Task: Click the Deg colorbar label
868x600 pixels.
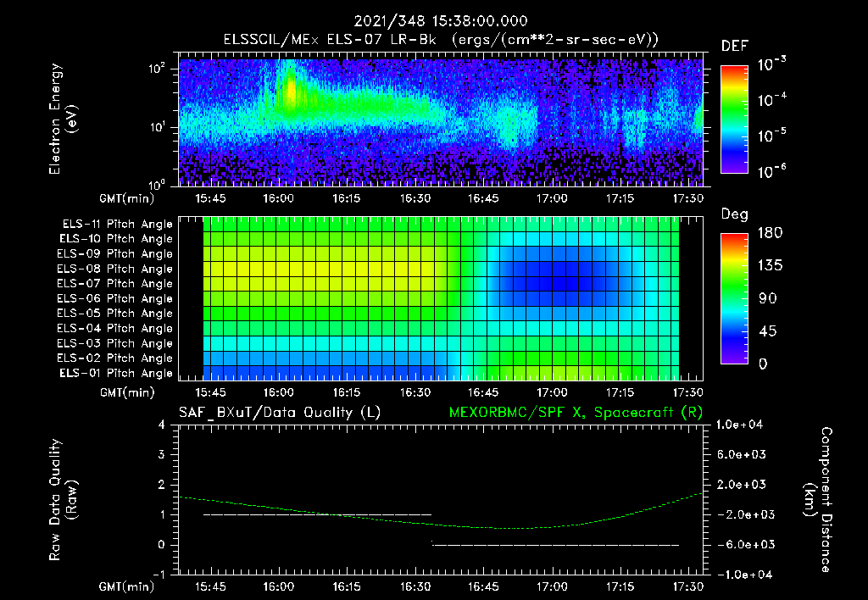Action: tap(735, 214)
